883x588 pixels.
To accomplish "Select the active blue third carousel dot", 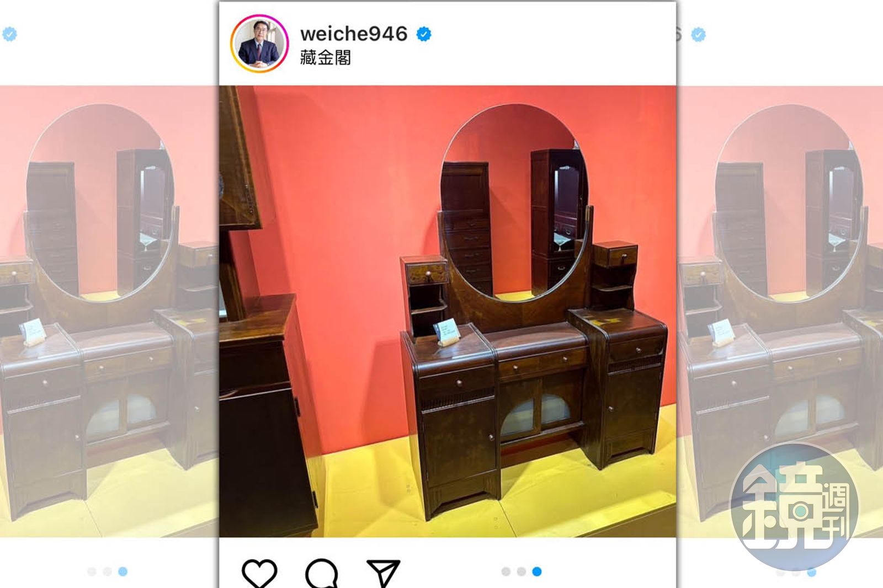I will point(536,571).
